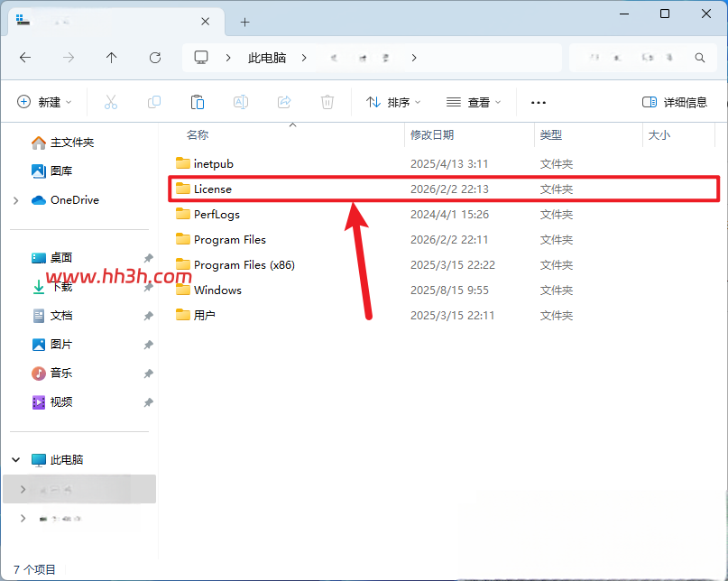Expand the second drive under 此电脑
728x581 pixels.
point(23,518)
